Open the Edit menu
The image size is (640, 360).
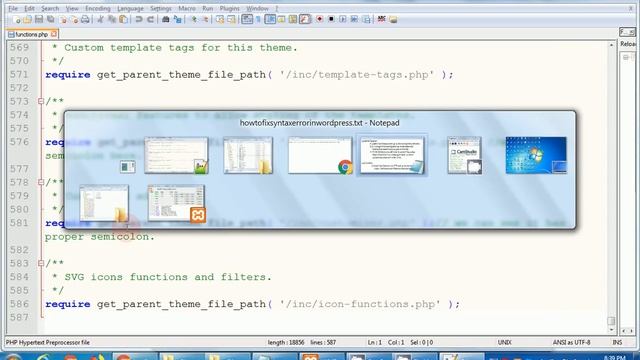click(x=29, y=8)
